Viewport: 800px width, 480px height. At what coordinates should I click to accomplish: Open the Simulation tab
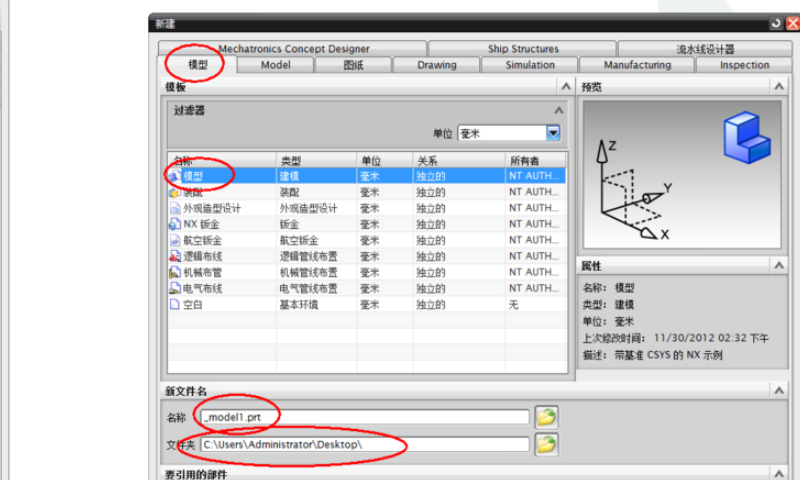coord(530,65)
